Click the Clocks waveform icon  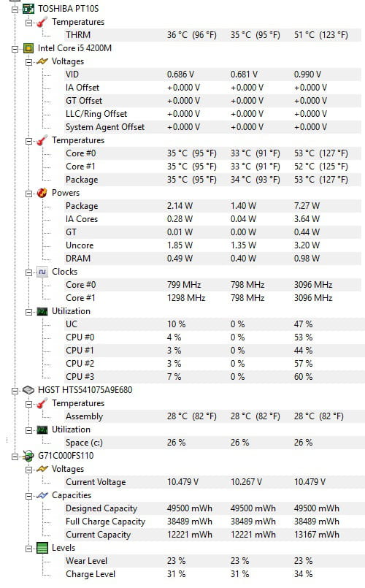click(42, 272)
